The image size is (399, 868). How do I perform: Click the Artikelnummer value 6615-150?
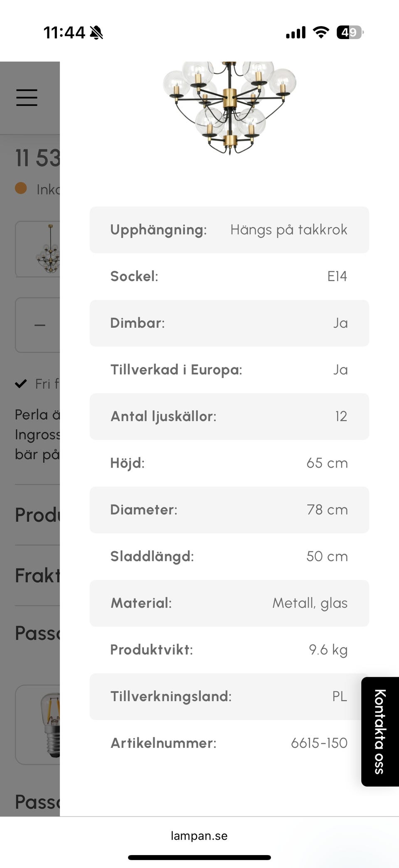pos(319,743)
